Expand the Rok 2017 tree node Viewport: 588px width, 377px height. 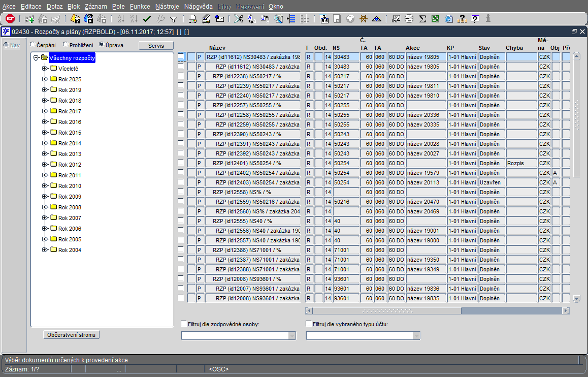[x=45, y=111]
